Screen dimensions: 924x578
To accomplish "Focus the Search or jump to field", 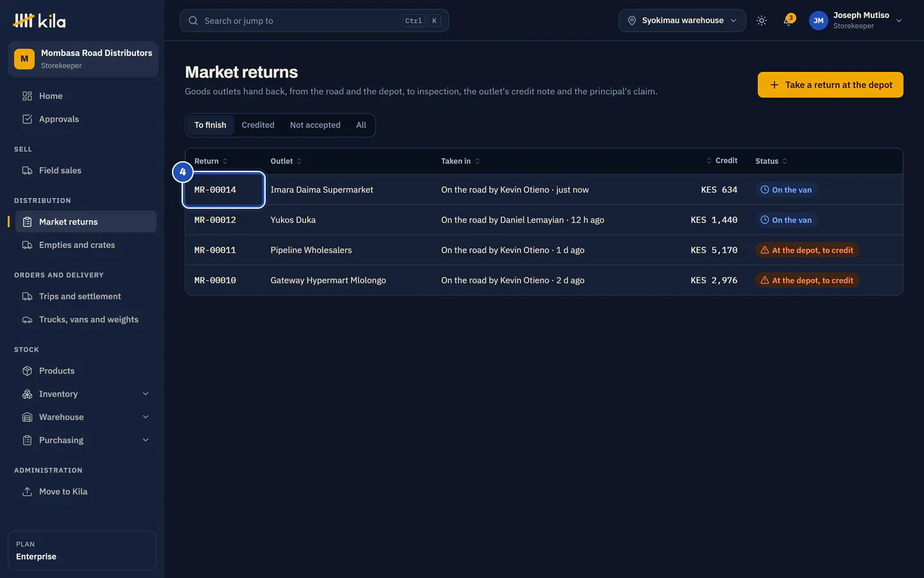I will point(314,21).
